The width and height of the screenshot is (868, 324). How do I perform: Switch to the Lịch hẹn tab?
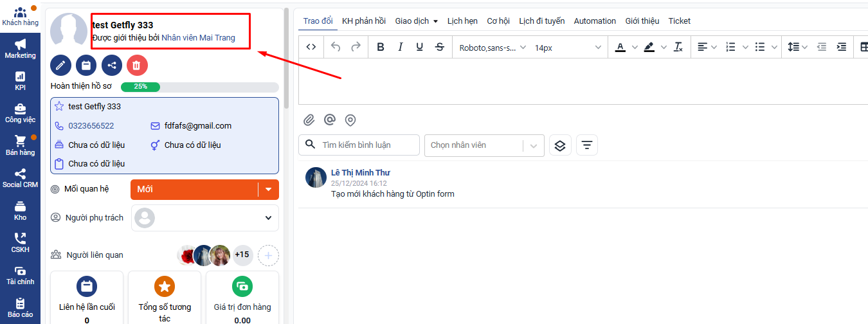coord(462,21)
